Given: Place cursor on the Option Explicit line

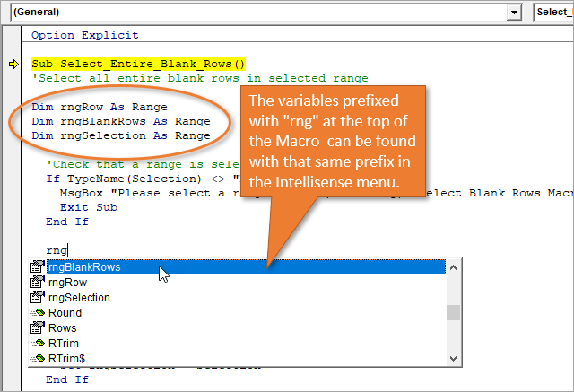Looking at the screenshot, I should pos(85,36).
